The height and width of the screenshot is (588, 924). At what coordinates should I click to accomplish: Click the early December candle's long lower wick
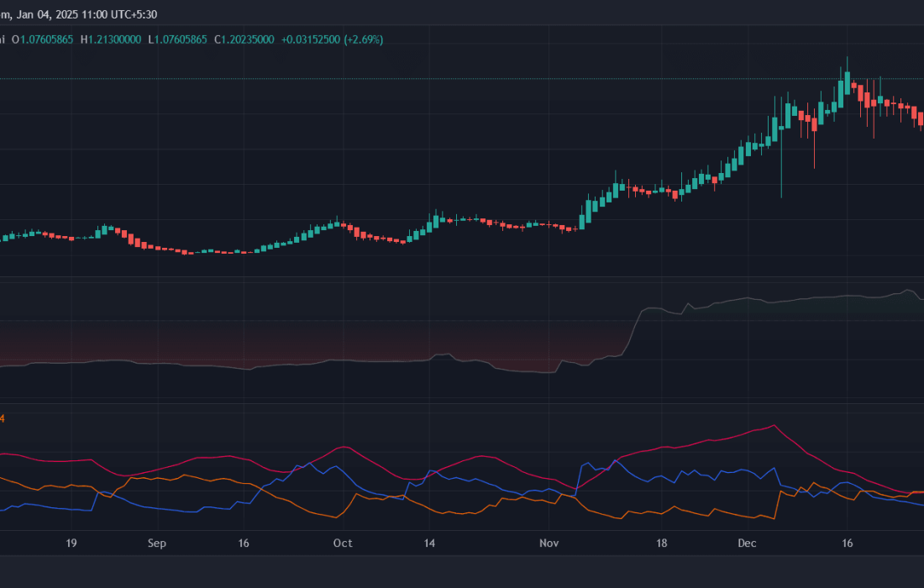[x=781, y=168]
